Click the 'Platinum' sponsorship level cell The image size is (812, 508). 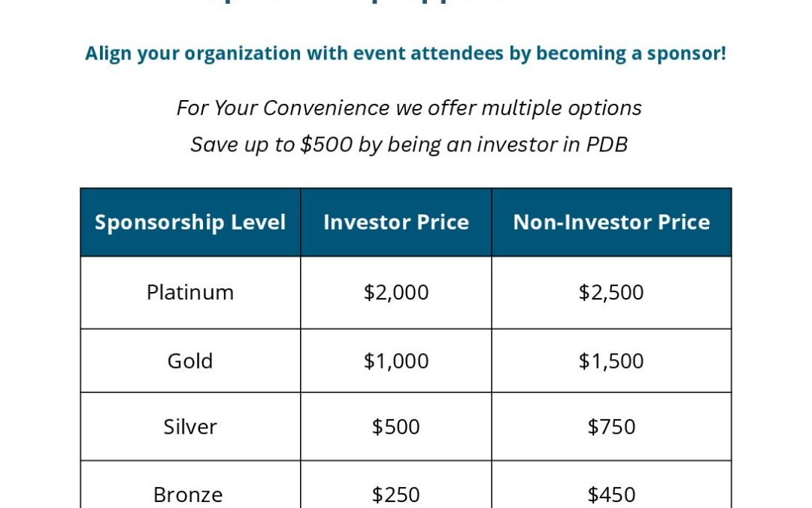pos(190,292)
